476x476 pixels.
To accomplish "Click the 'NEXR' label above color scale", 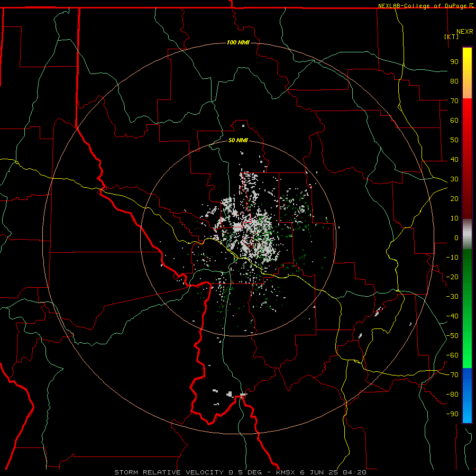I will point(465,32).
